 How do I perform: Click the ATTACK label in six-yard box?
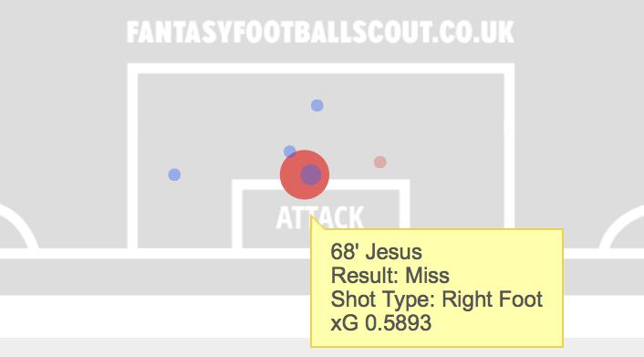click(320, 217)
